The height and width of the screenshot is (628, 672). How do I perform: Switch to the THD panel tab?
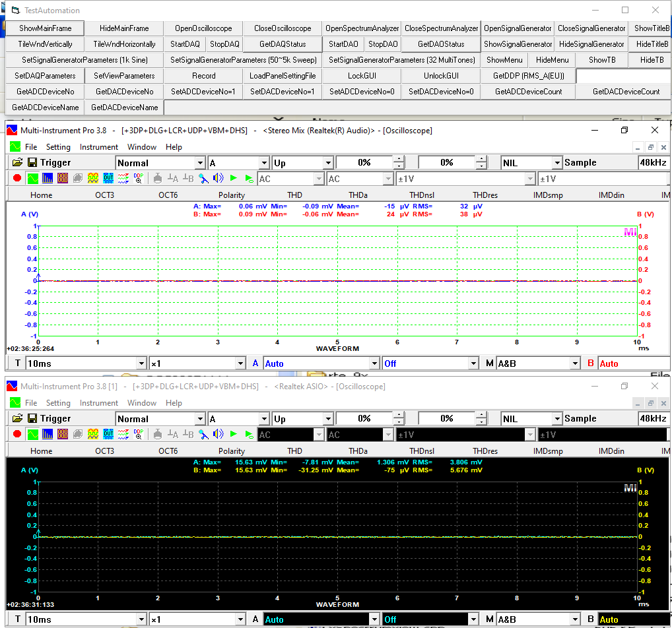pyautogui.click(x=294, y=195)
